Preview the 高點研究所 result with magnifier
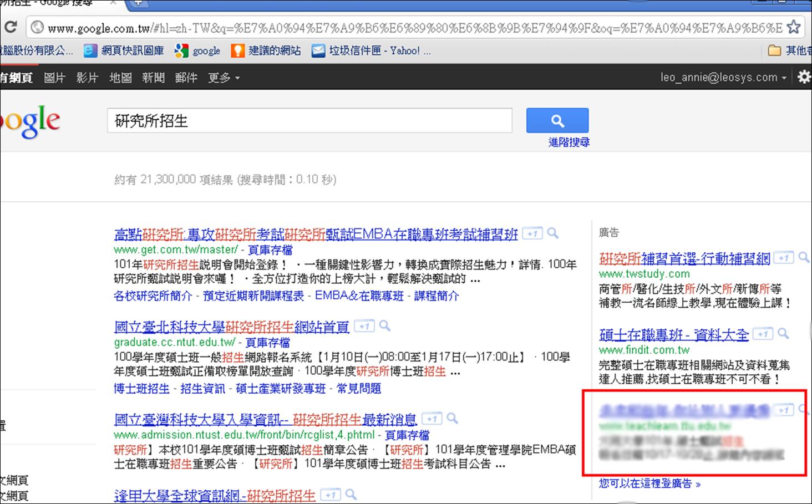This screenshot has width=812, height=504. pyautogui.click(x=553, y=233)
